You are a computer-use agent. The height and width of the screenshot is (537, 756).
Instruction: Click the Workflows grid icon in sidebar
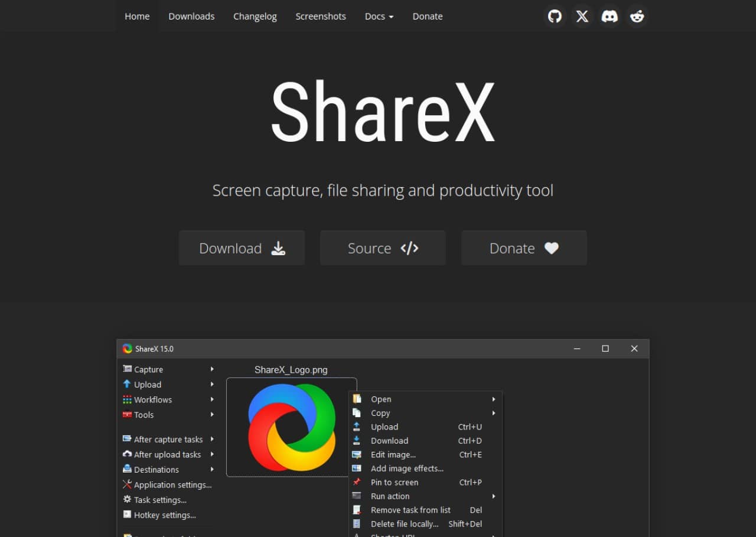[127, 399]
